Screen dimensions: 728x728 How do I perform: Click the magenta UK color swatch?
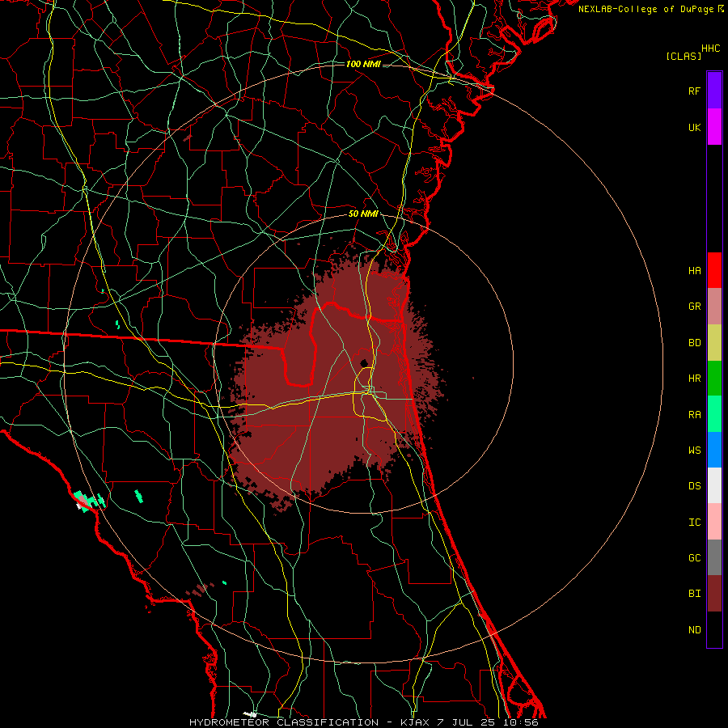click(x=714, y=127)
